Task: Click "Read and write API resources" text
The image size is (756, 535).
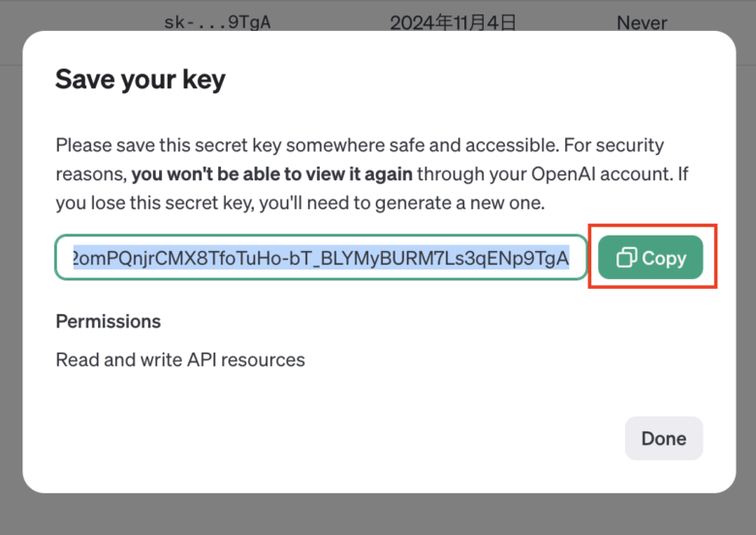Action: point(179,360)
